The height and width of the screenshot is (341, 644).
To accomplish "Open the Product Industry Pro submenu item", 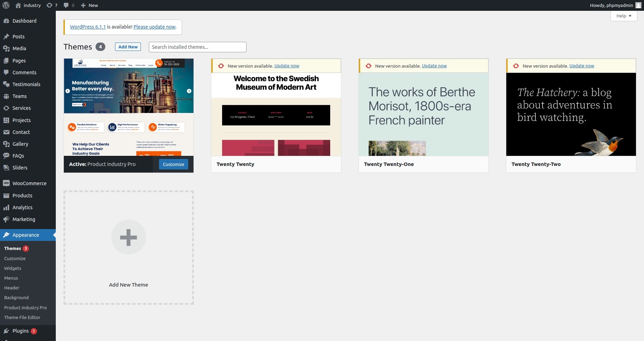I will pos(25,308).
